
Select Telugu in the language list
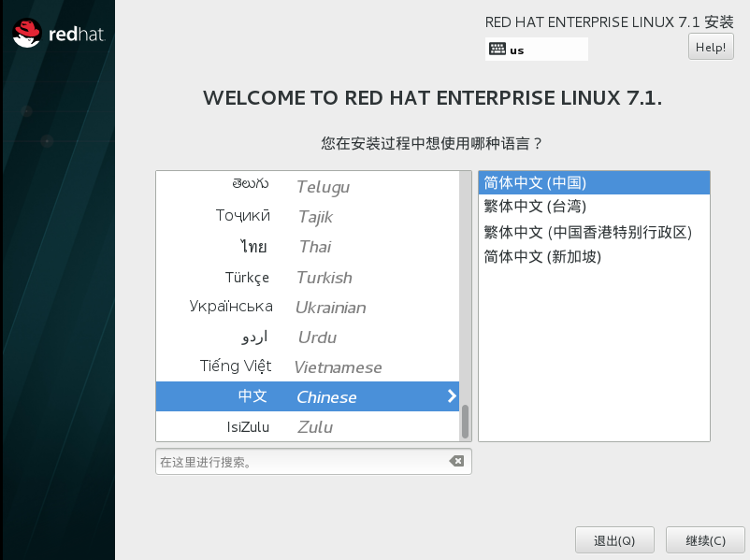click(307, 187)
